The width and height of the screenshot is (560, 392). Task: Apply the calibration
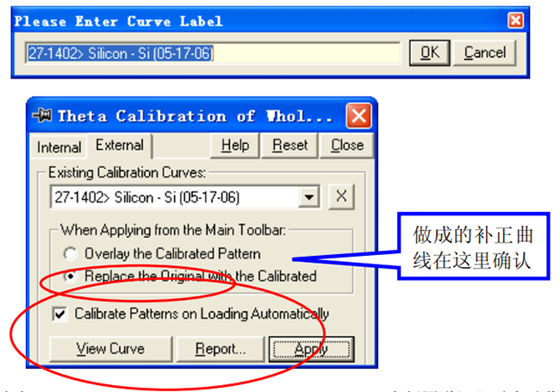(311, 349)
